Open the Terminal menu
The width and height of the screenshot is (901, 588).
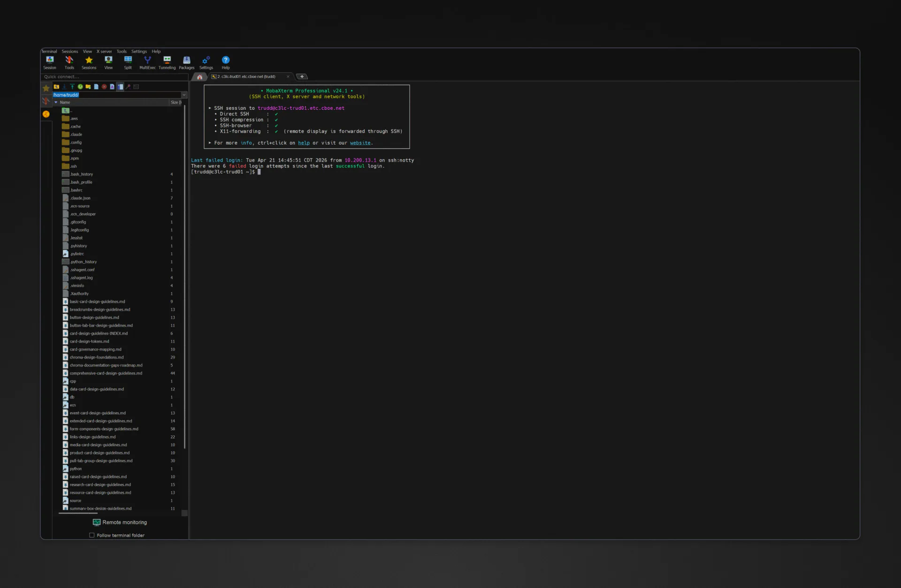click(49, 52)
